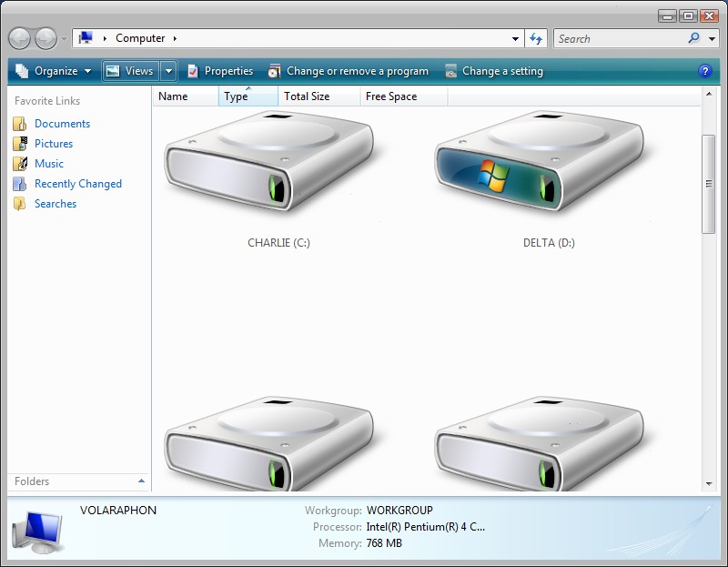Sort by Total Size column header

coord(307,96)
